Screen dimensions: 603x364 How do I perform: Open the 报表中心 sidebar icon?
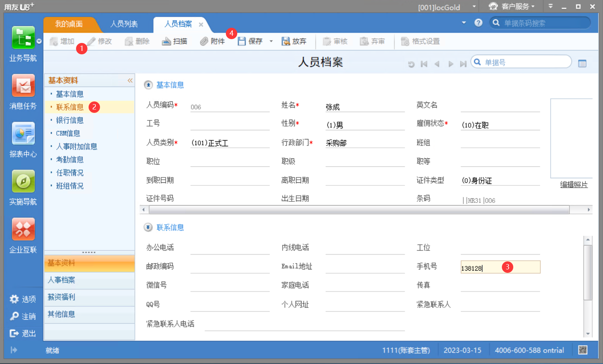(x=23, y=134)
